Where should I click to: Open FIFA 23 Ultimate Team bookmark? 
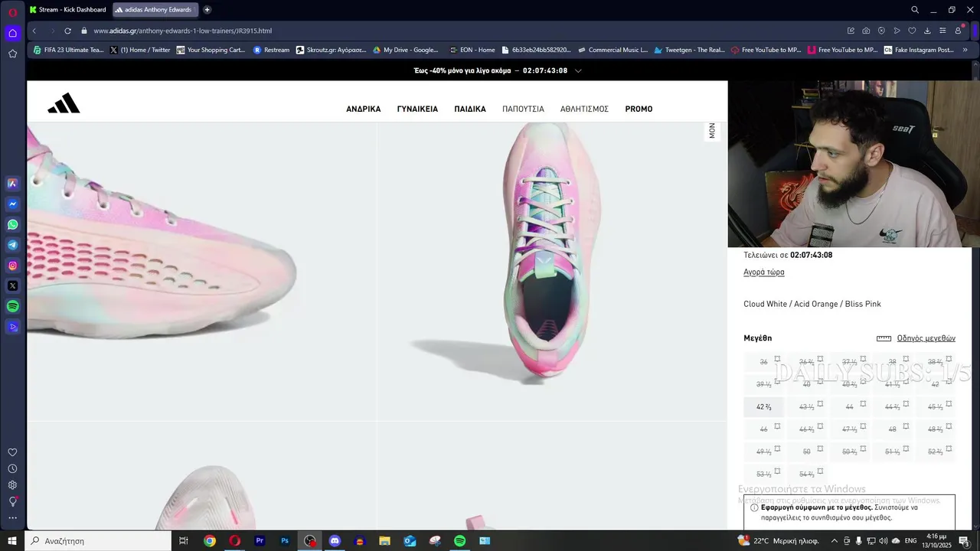pos(68,50)
